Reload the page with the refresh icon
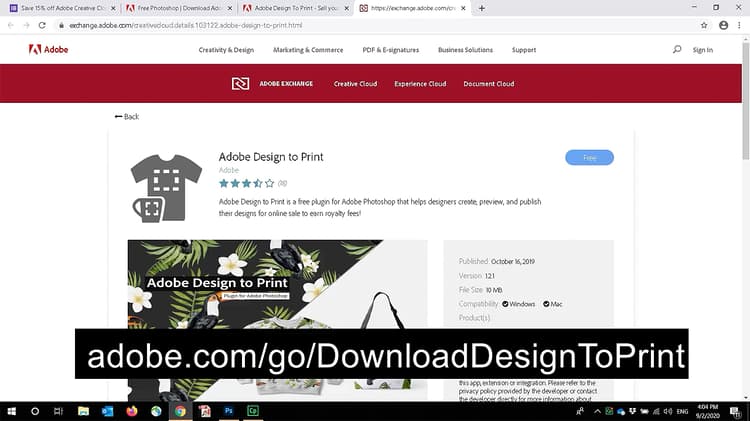The width and height of the screenshot is (750, 421). click(42, 25)
